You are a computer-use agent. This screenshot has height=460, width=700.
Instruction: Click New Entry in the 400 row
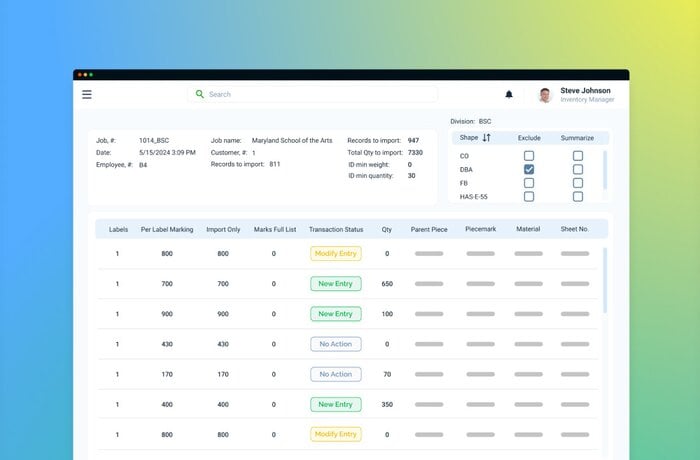(336, 404)
